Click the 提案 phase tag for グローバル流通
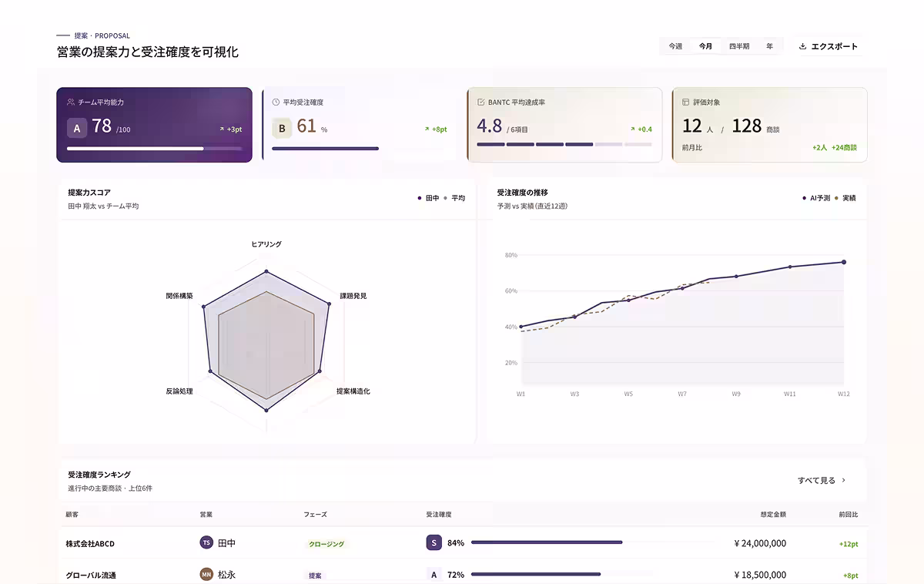 tap(315, 576)
